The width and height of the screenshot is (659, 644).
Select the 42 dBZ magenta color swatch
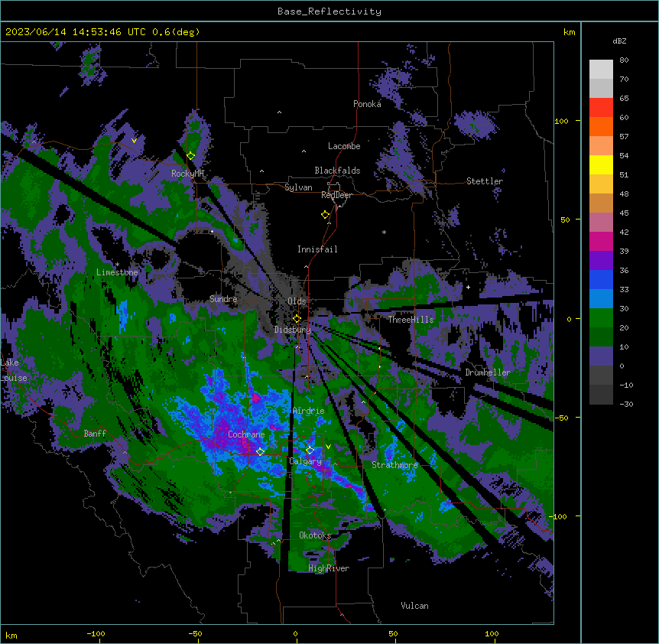pos(601,241)
